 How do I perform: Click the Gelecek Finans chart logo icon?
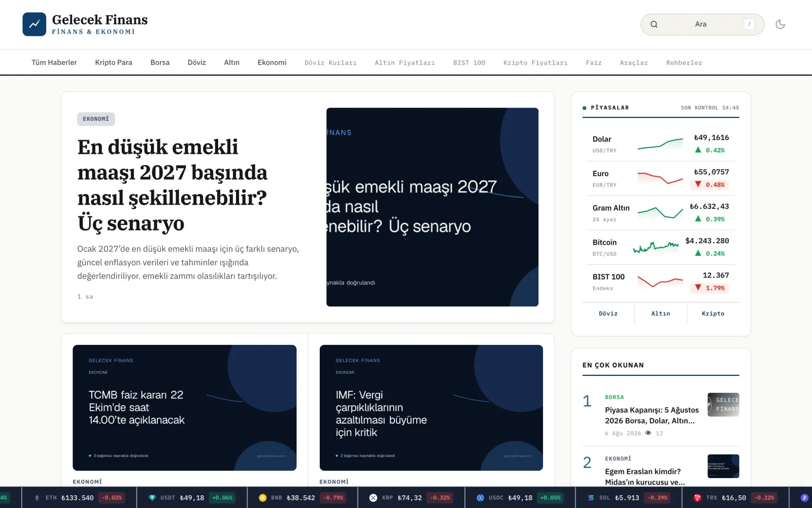(34, 24)
